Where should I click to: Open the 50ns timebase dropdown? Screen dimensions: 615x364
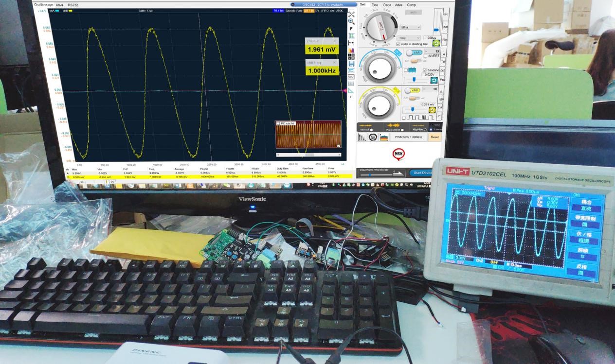tap(410, 27)
